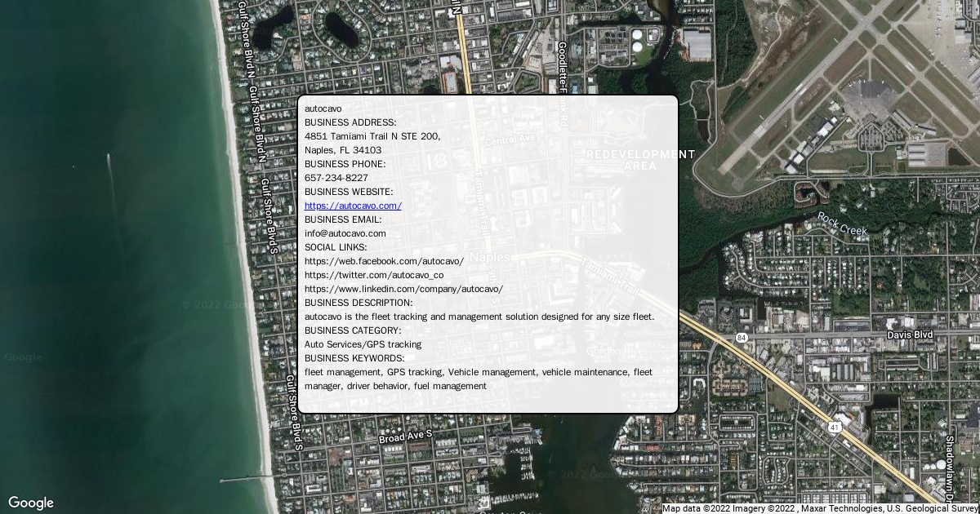Click the REDEVELOPMENT AREA map label
Viewport: 980px width, 514px height.
click(640, 160)
